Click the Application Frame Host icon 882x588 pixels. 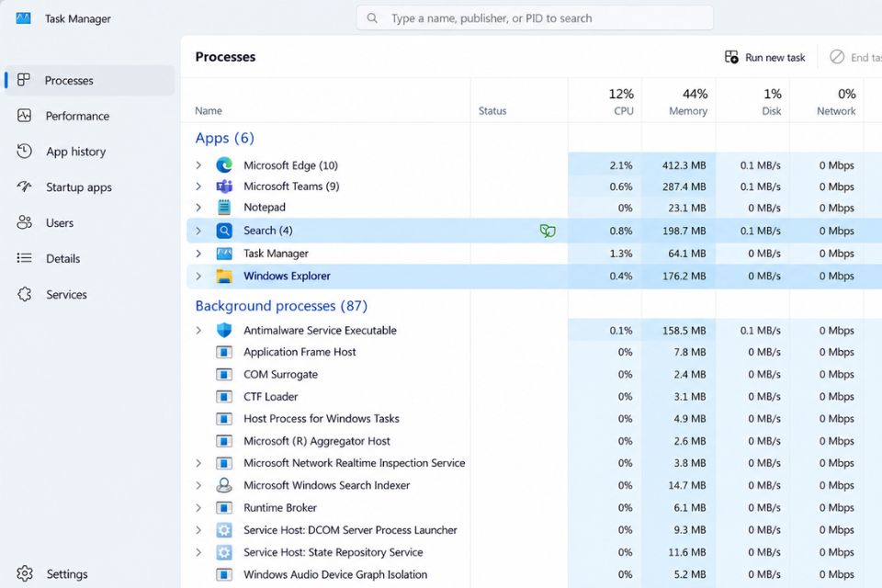224,352
